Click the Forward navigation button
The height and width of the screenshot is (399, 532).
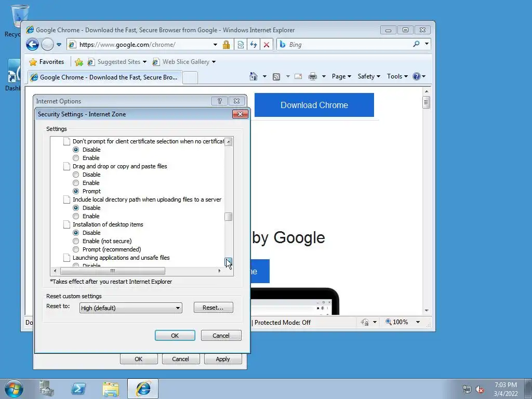tap(47, 44)
